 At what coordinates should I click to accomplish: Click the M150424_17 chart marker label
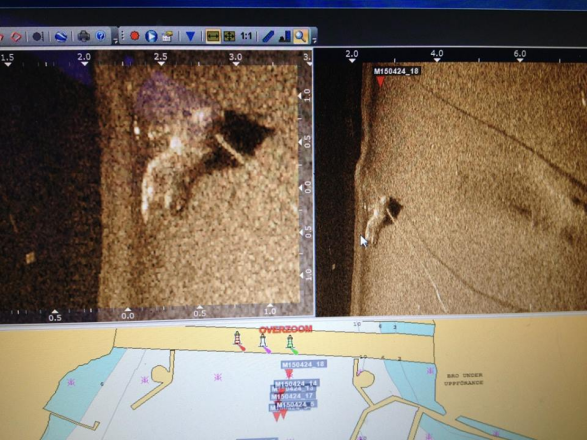[x=292, y=396]
